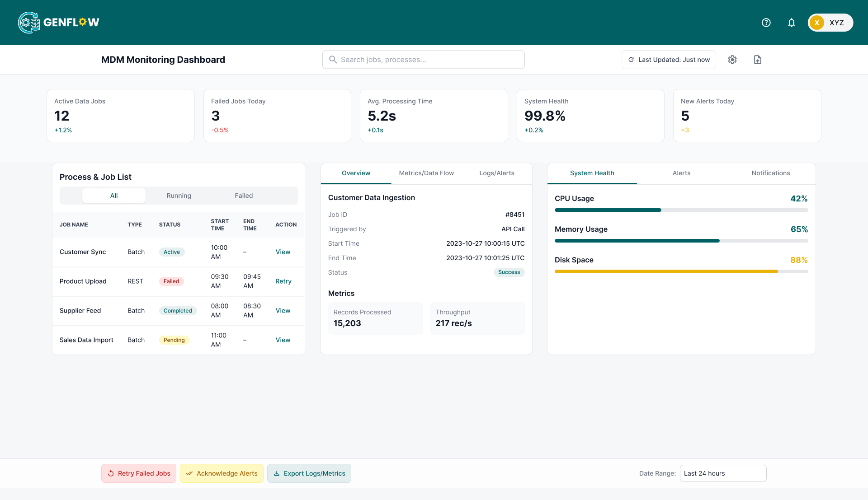
Task: Click the retry arrow icon in Retry Failed Jobs
Action: click(111, 473)
